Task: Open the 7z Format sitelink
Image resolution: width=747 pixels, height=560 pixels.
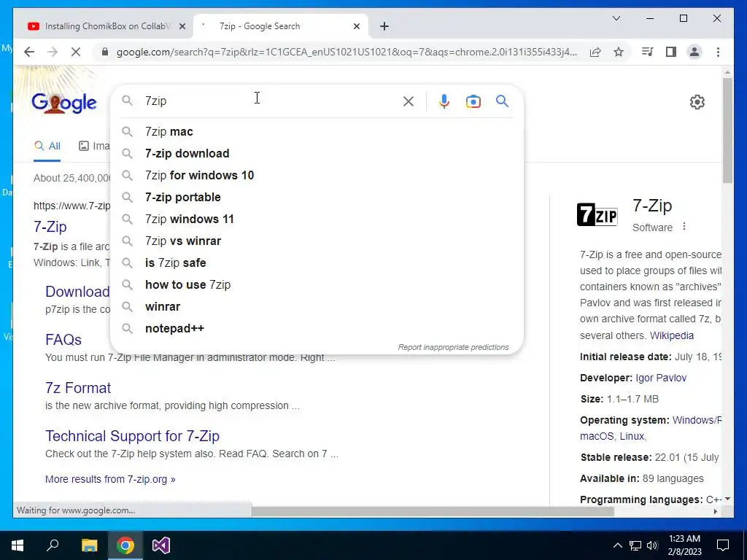Action: point(78,388)
